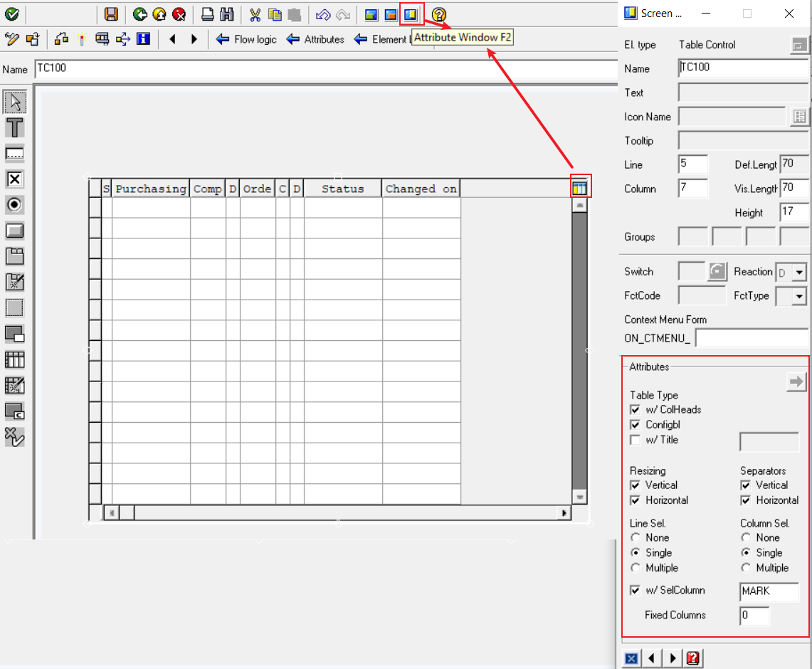This screenshot has height=669, width=812.
Task: Go to Flow logic
Action: tap(246, 39)
